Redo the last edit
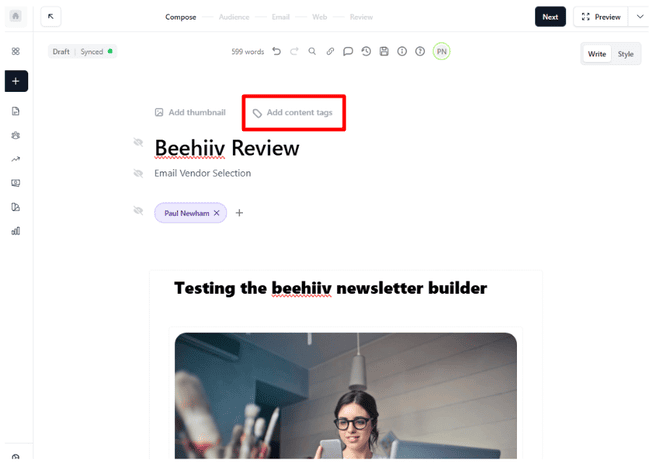The image size is (650, 471). [294, 51]
